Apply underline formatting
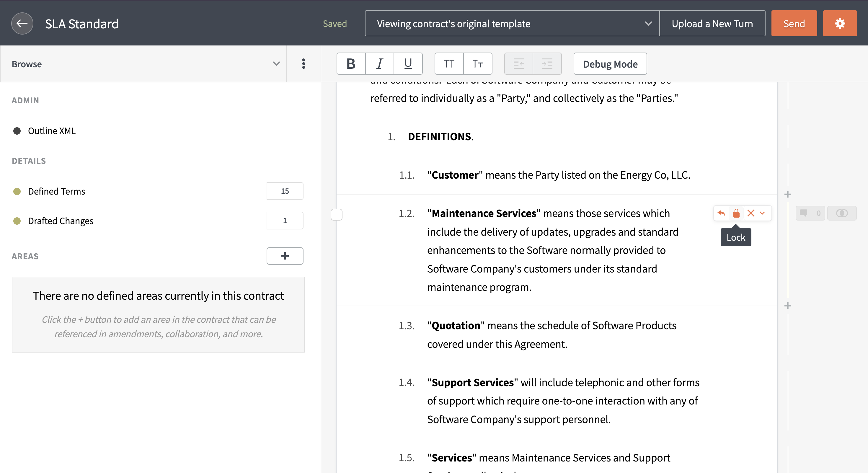This screenshot has width=868, height=473. click(408, 64)
